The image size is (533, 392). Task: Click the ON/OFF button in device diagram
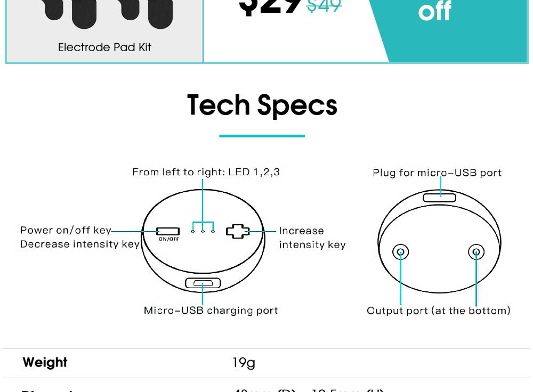tap(167, 231)
